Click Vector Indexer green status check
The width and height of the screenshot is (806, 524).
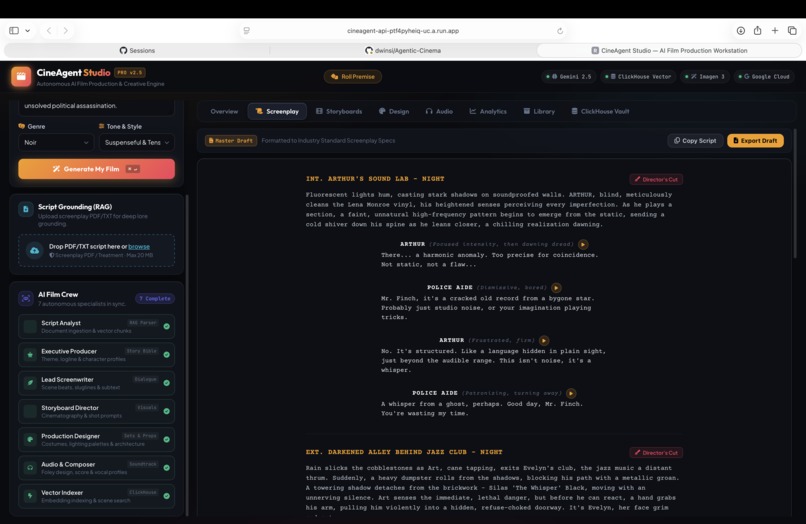point(167,496)
